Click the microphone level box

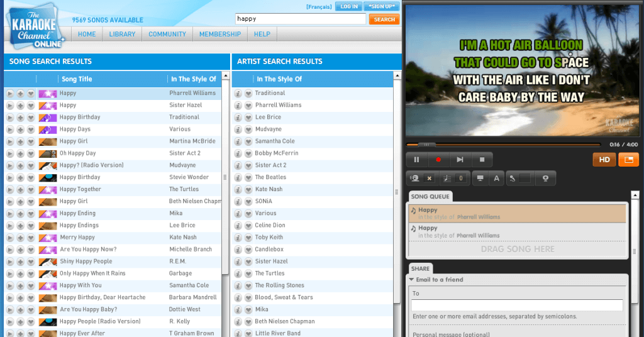point(525,178)
